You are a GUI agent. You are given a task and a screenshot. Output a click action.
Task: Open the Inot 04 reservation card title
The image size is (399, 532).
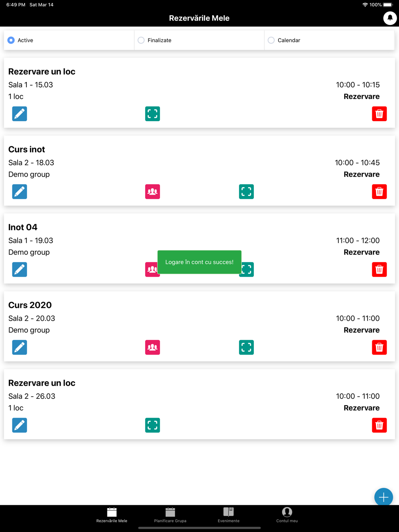pyautogui.click(x=23, y=227)
